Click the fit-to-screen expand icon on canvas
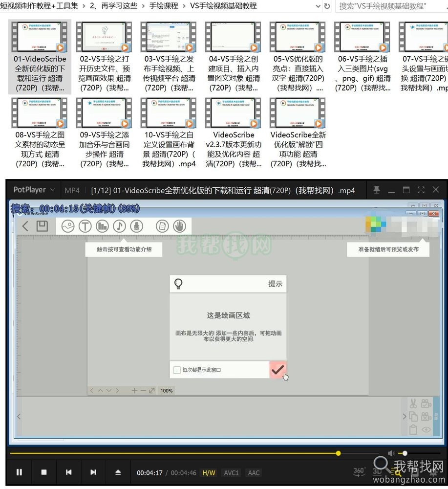 (152, 390)
